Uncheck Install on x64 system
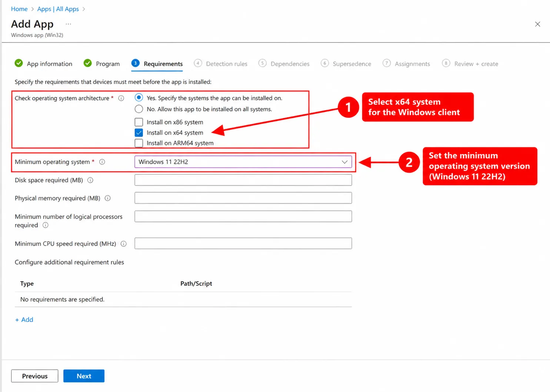The width and height of the screenshot is (550, 392). click(x=139, y=133)
